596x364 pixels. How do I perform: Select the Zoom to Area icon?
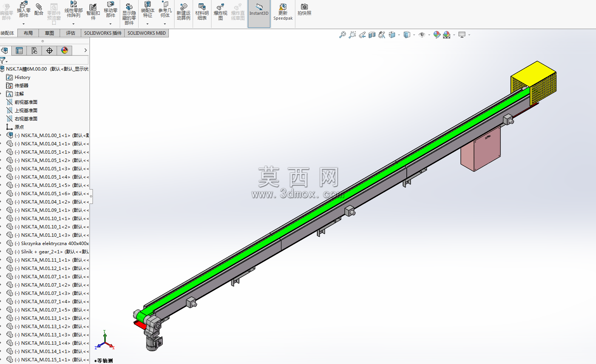coord(352,35)
